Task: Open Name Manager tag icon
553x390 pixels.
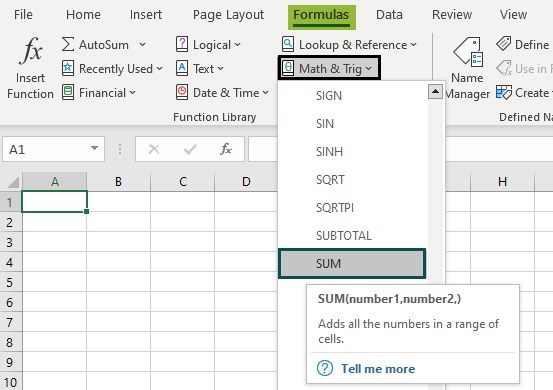Action: 468,52
